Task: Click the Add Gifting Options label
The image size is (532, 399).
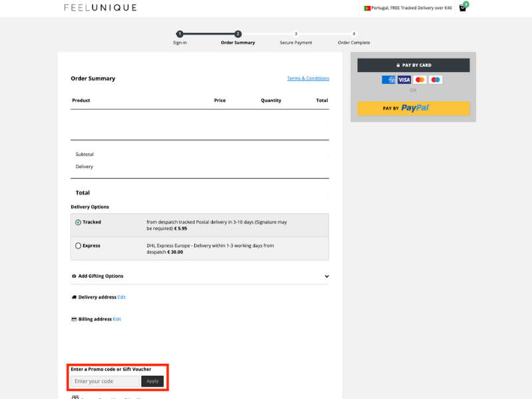Action: point(101,276)
